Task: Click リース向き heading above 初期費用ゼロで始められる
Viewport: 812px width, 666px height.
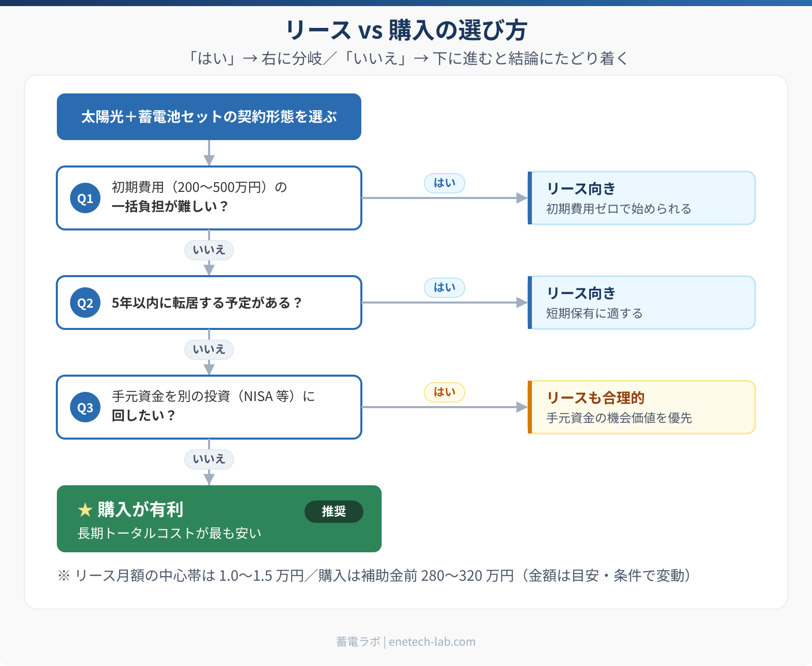Action: (x=581, y=189)
